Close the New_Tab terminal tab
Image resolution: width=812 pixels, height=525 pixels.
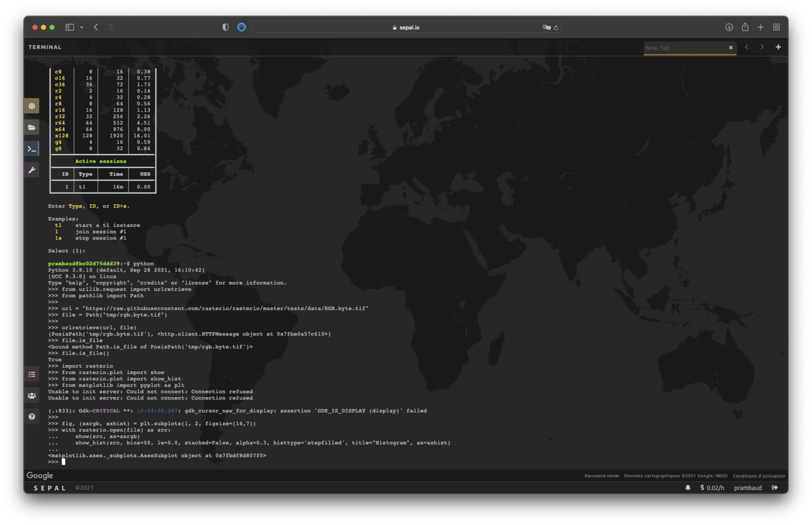click(x=731, y=48)
